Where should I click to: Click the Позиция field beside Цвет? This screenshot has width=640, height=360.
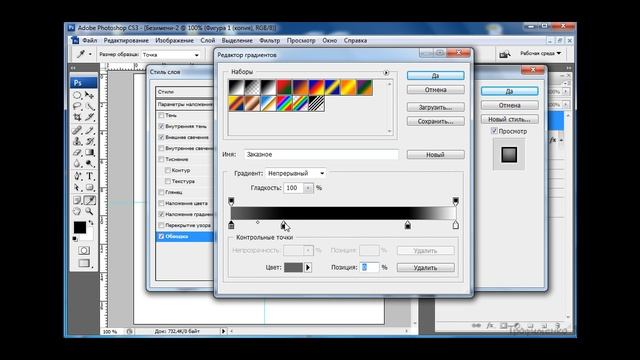[x=370, y=267]
